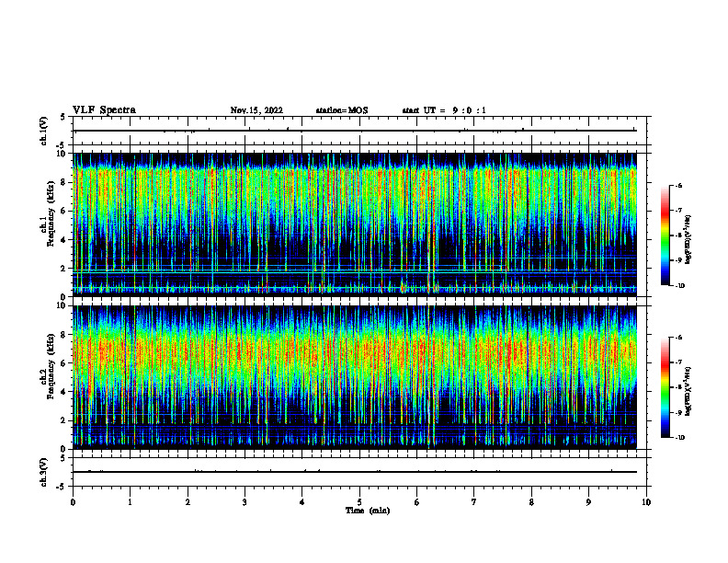Click the "station=MOS" label

click(x=342, y=110)
